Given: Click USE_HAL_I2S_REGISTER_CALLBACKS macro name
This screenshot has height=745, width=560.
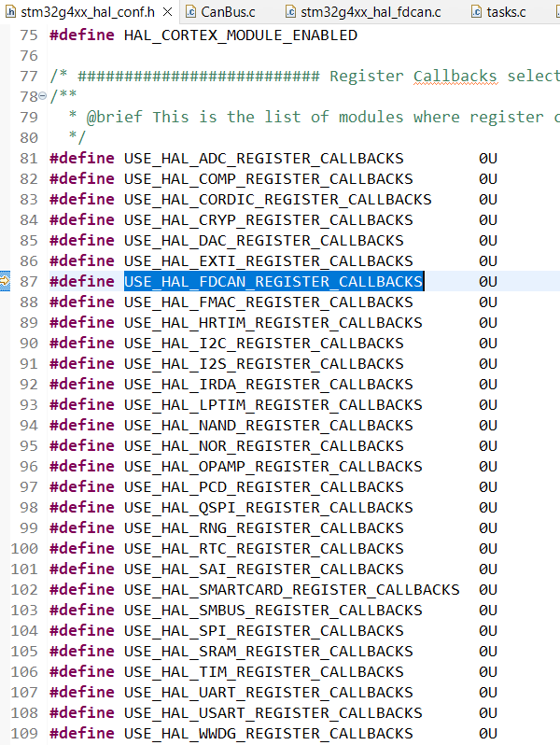Looking at the screenshot, I should pos(263,364).
